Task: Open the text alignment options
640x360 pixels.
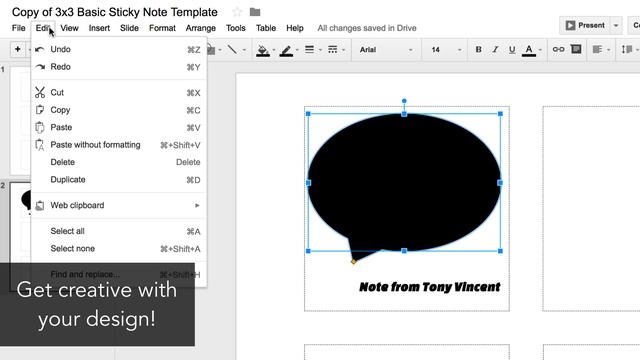Action: click(597, 50)
